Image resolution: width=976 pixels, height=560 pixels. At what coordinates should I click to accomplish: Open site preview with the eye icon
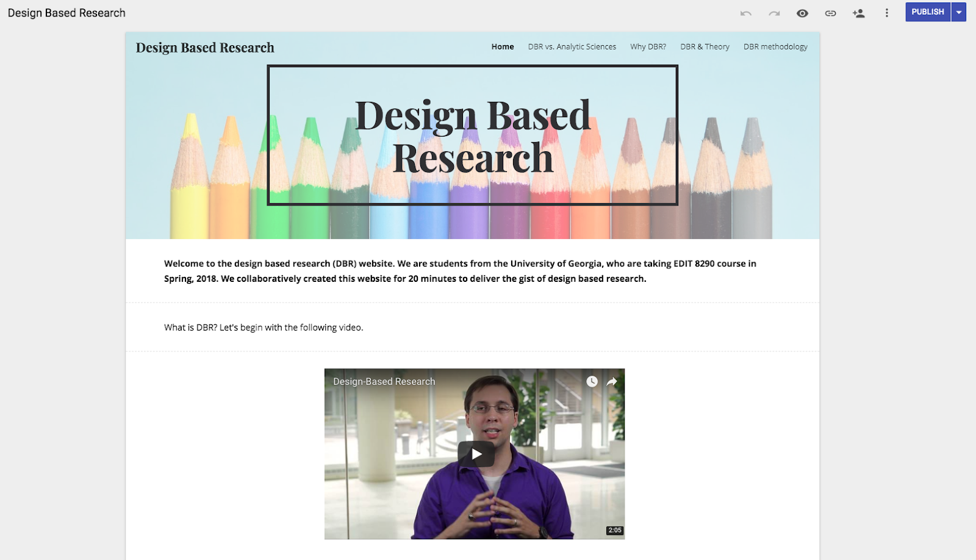coord(802,13)
